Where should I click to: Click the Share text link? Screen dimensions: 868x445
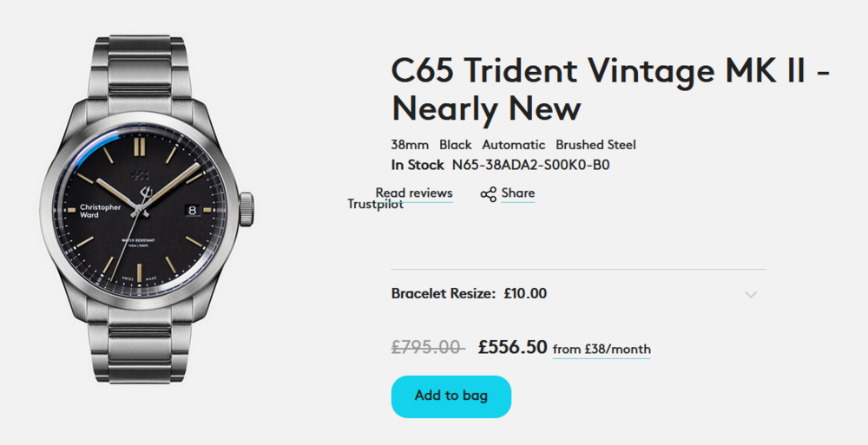pyautogui.click(x=518, y=193)
